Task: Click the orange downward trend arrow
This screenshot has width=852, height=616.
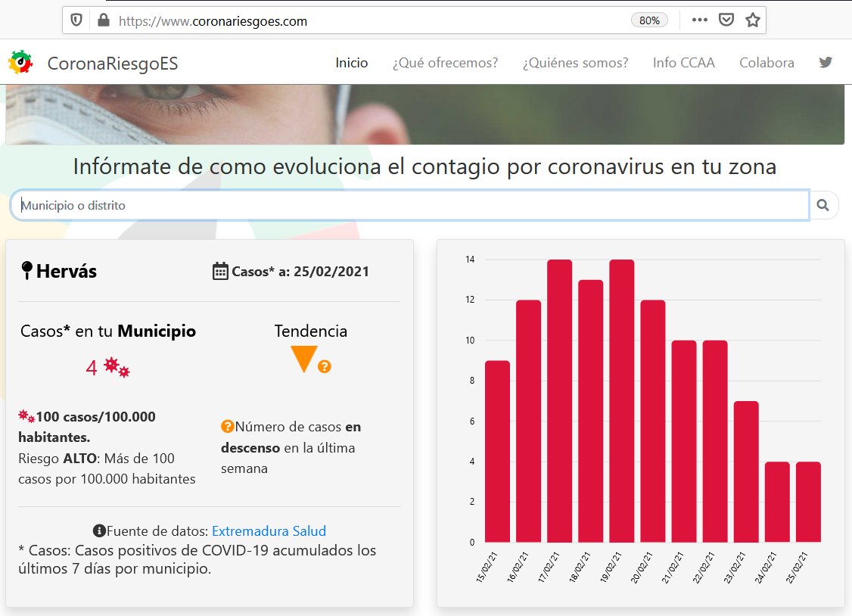Action: coord(303,359)
